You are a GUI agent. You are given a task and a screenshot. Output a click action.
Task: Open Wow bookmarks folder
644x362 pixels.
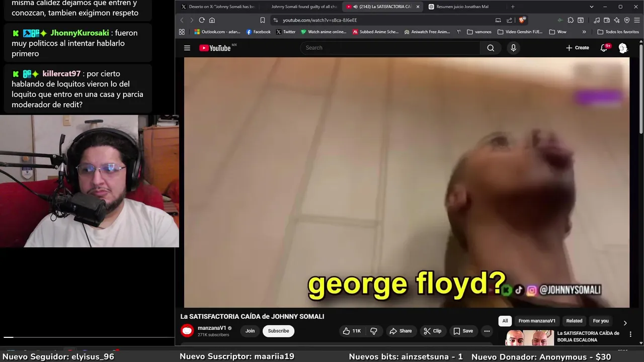pos(558,32)
